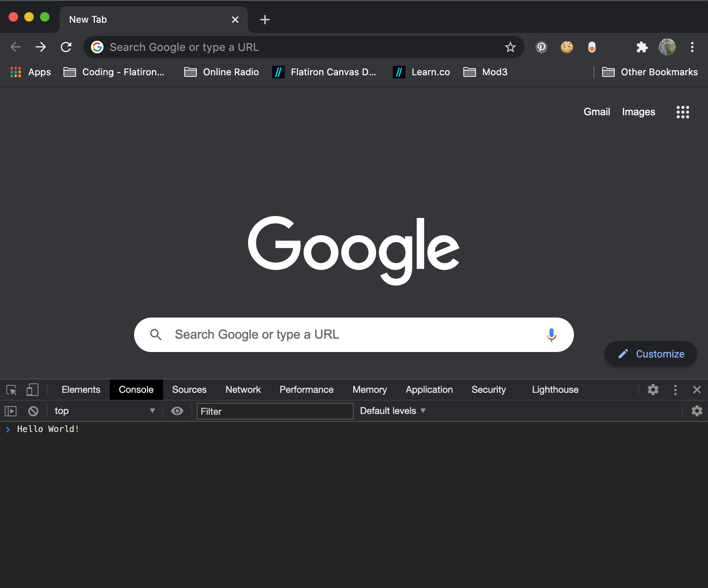Screen dimensions: 708x588
Task: Open the Learn.co bookmark
Action: tap(421, 72)
